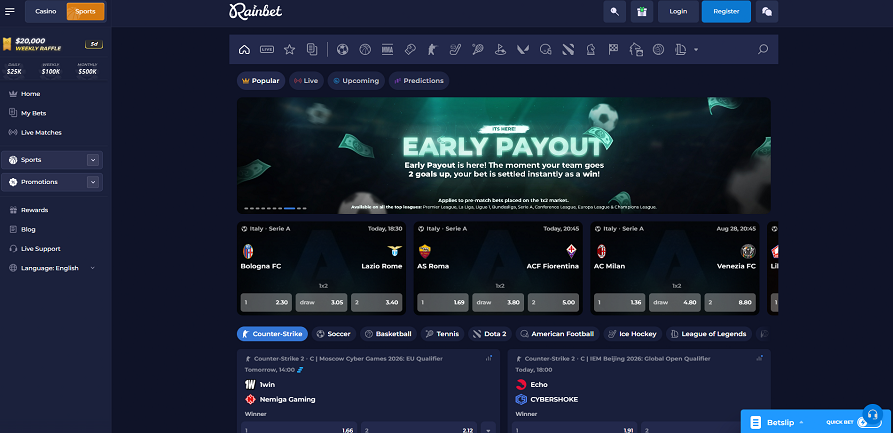Viewport: 893px width, 433px height.
Task: Filter matches by Dota 2 chip
Action: click(490, 334)
